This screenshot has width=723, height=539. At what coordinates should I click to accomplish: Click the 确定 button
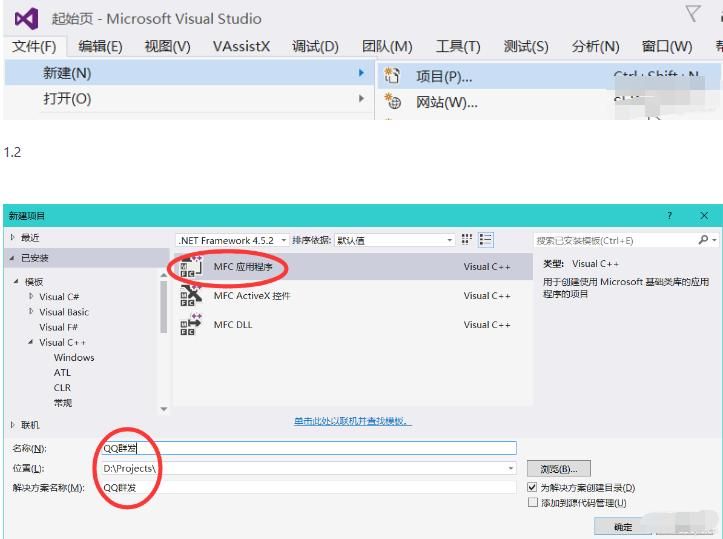coord(622,527)
